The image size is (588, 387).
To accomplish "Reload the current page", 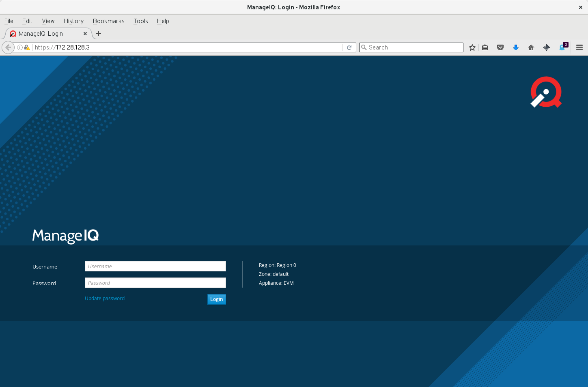I will pyautogui.click(x=349, y=47).
